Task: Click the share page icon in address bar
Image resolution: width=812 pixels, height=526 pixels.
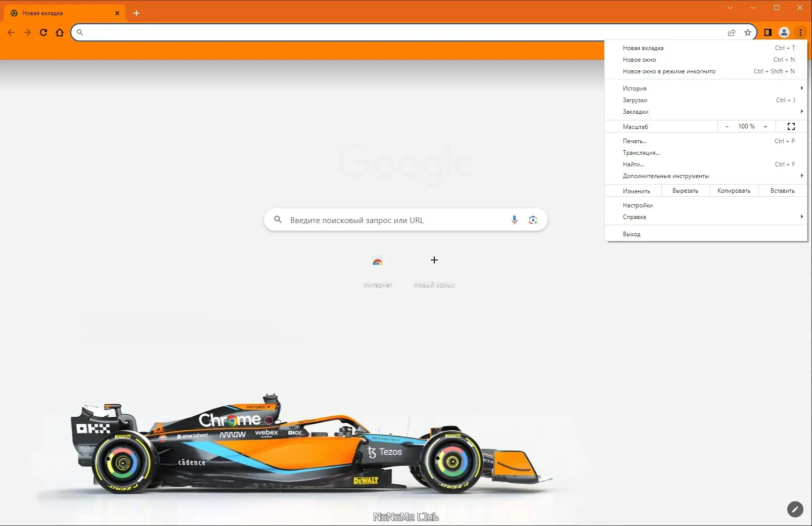Action: tap(732, 32)
